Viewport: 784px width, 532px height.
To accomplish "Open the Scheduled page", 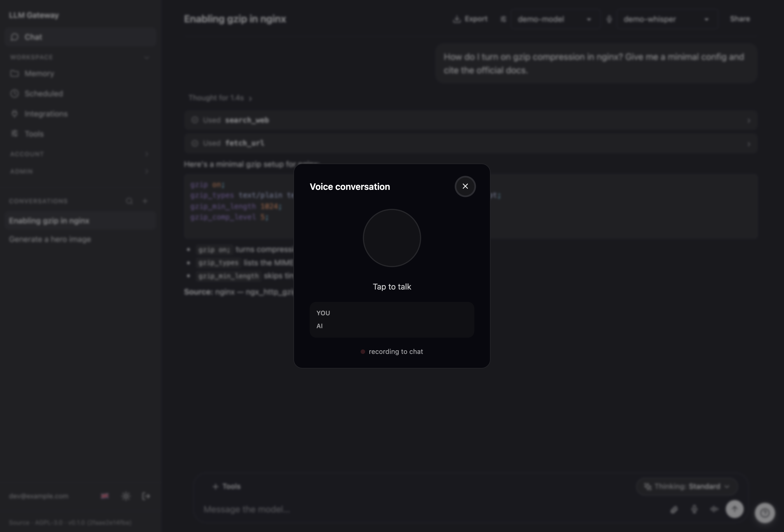I will point(80,94).
